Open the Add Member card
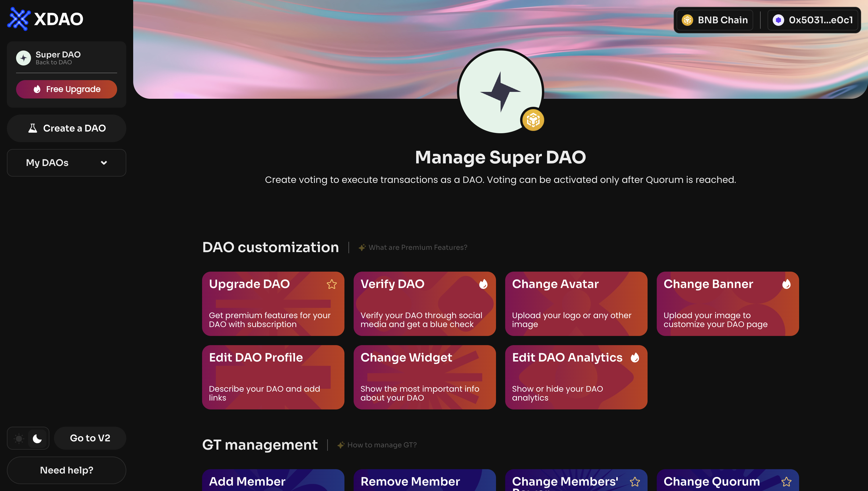Screen dimensions: 868x491 click(273, 480)
